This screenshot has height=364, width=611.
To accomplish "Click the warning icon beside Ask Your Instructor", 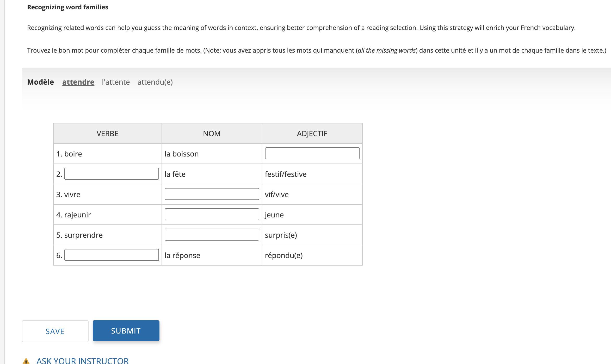I will point(26,361).
